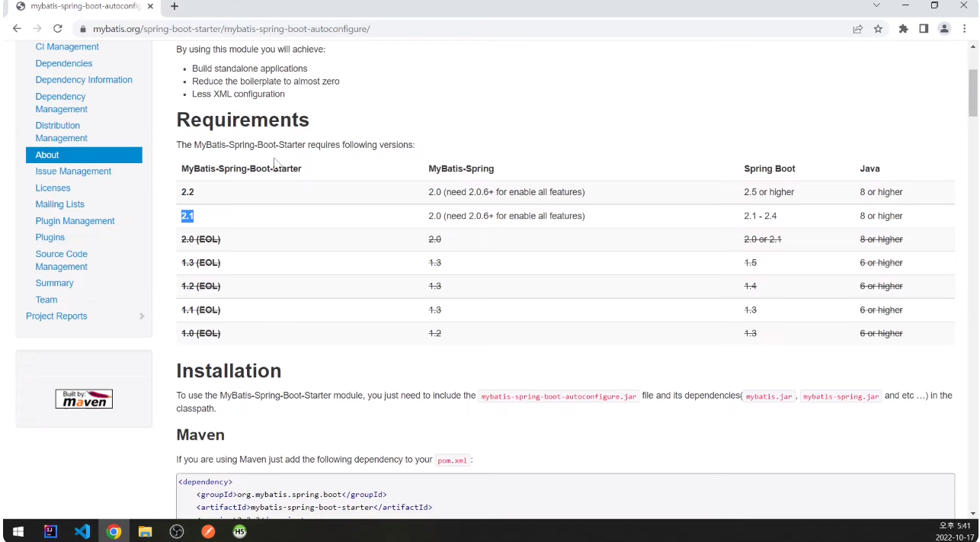
Task: Click the pom.xml inline code label
Action: coord(452,460)
